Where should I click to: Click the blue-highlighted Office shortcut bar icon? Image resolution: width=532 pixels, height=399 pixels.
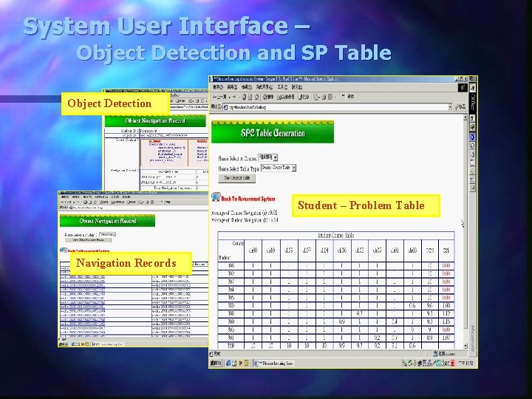click(472, 137)
